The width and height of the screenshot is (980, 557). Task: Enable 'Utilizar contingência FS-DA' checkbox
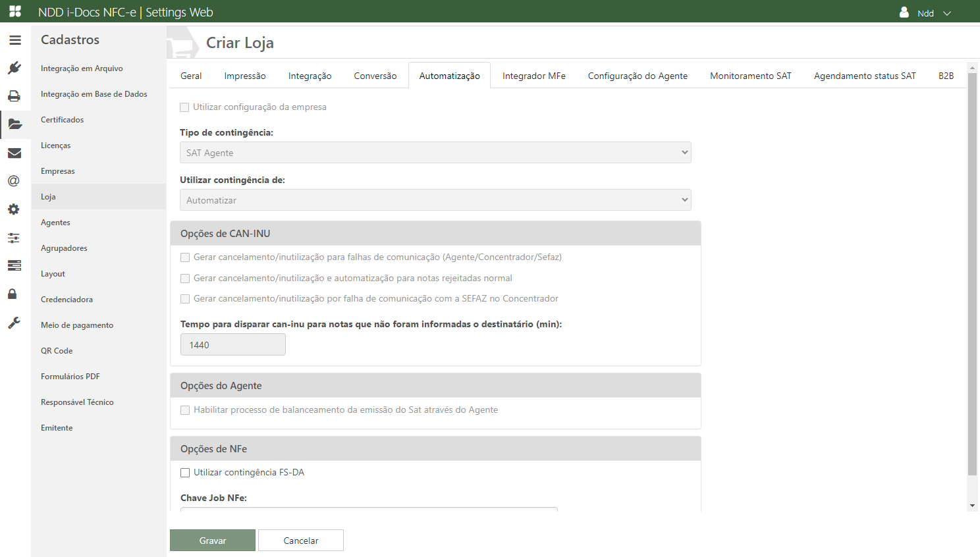point(185,473)
